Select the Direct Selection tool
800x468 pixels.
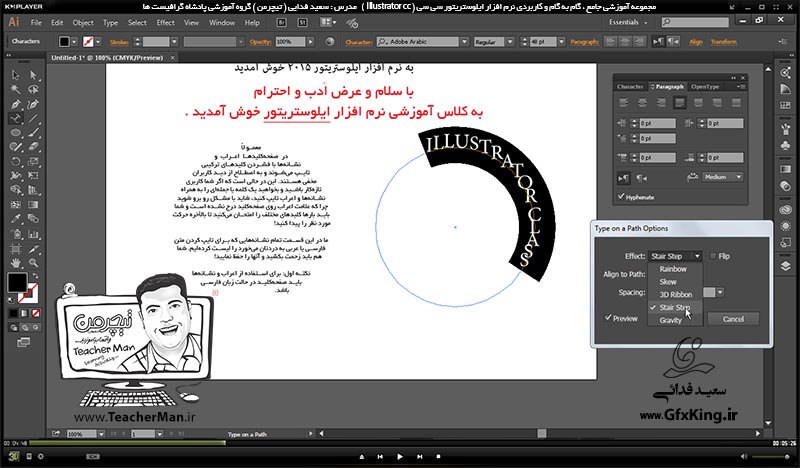(x=33, y=76)
